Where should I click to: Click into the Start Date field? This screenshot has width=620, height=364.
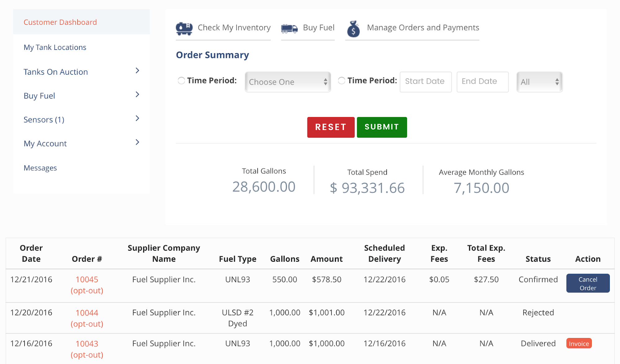425,81
